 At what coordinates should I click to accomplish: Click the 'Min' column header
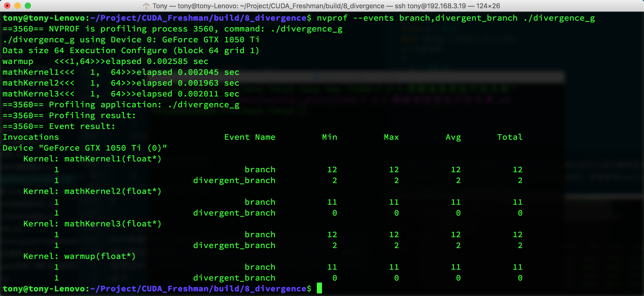(329, 137)
